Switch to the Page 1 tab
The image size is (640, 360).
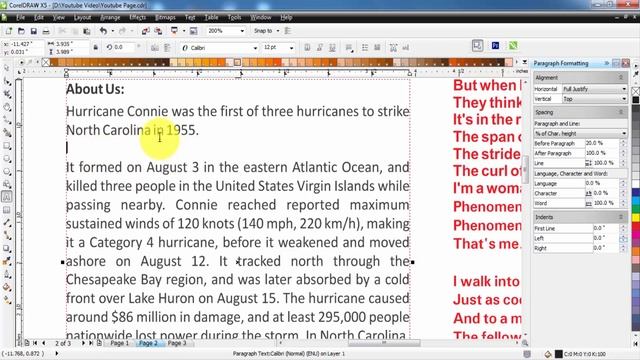(x=120, y=343)
